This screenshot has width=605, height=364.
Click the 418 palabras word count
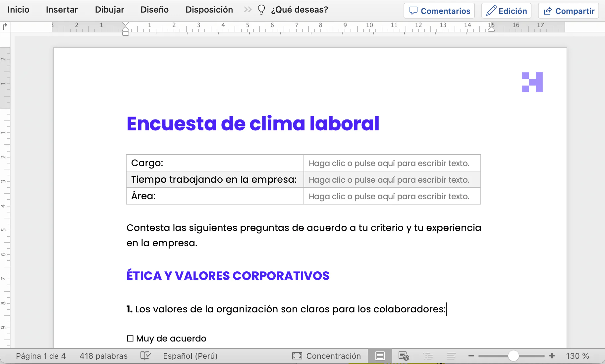click(104, 356)
